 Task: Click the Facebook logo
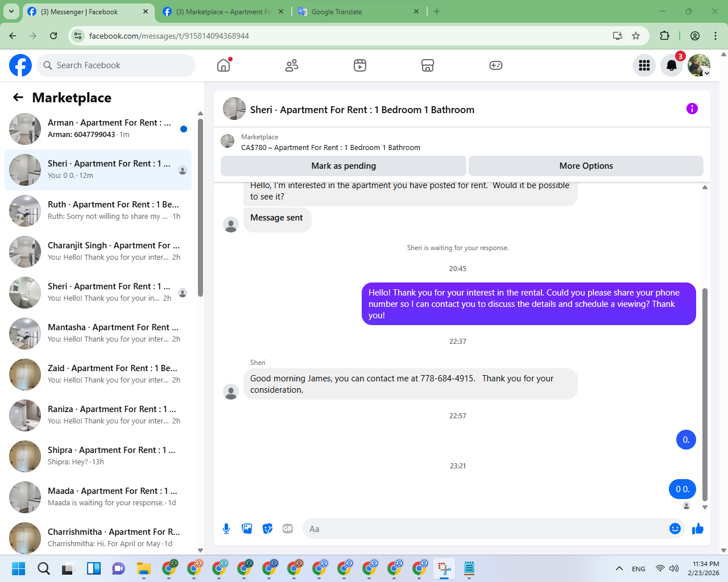(20, 65)
